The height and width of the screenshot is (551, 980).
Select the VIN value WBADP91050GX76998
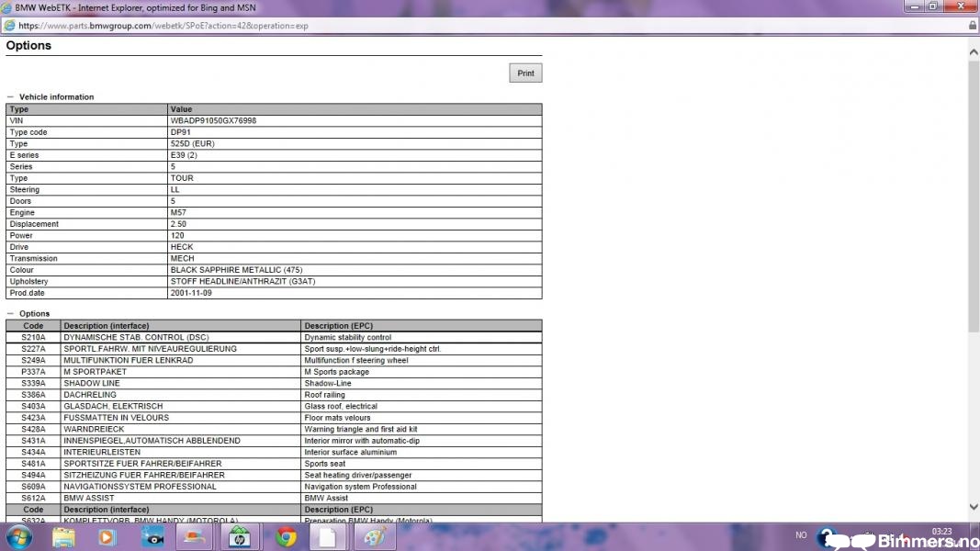[x=213, y=120]
